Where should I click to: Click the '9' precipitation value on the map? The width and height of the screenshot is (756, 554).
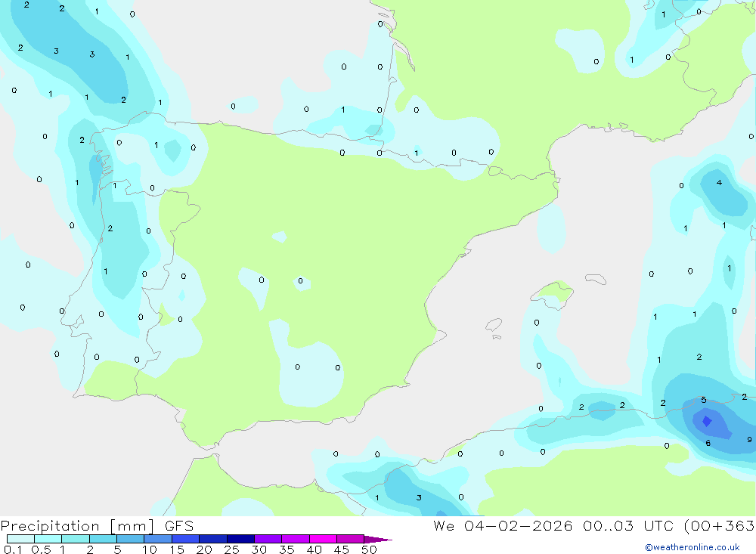[x=749, y=440]
